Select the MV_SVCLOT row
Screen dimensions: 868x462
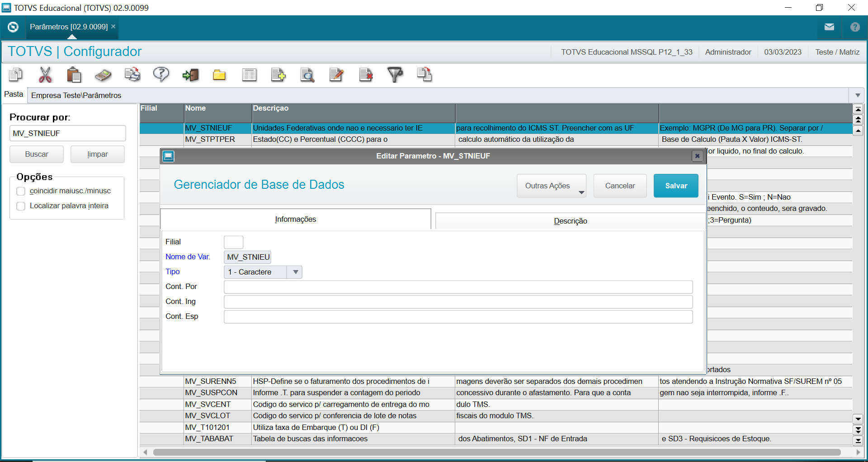(x=496, y=416)
